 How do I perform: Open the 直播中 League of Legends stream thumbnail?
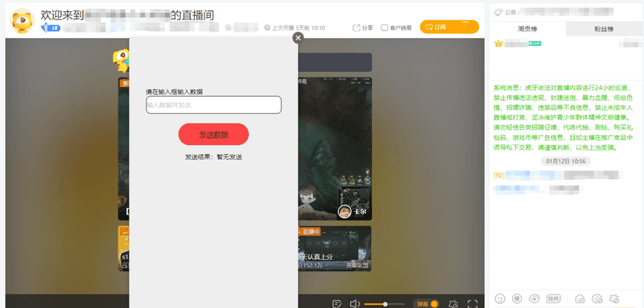click(335, 248)
